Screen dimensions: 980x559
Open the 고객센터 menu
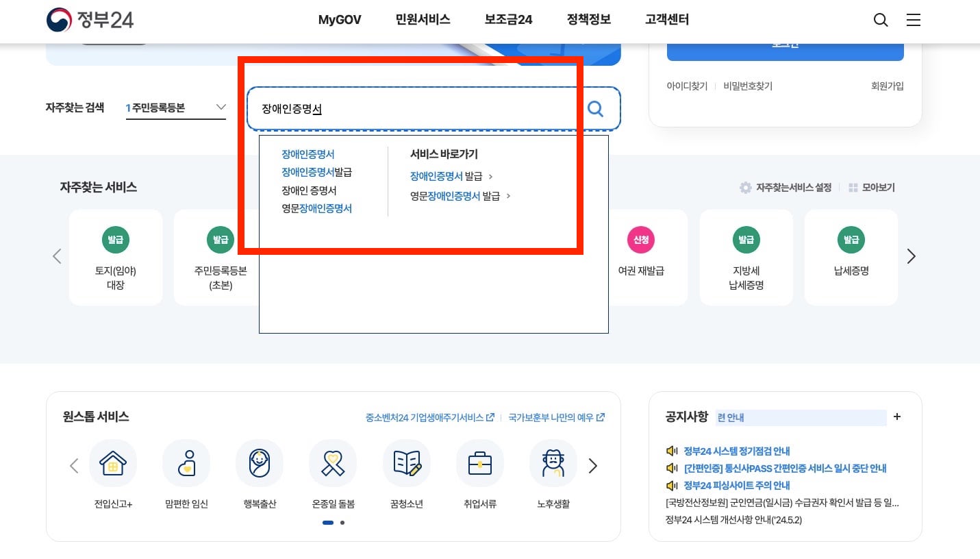click(x=666, y=20)
